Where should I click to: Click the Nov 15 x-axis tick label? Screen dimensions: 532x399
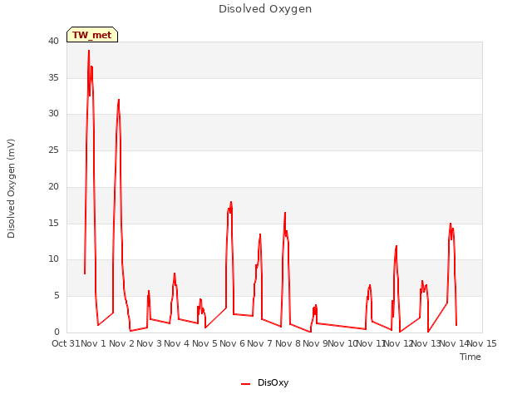point(482,343)
